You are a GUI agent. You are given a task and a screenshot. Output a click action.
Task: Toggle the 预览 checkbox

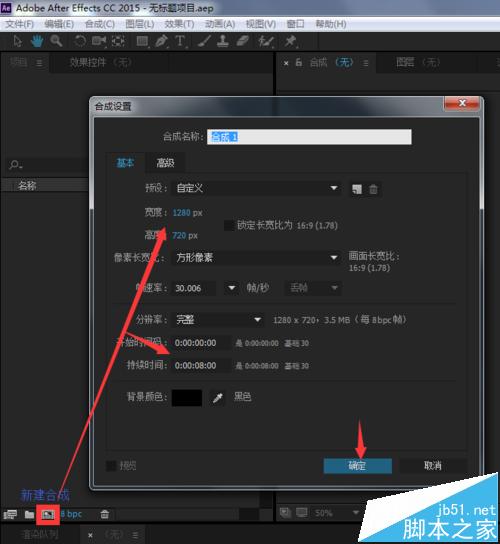pos(111,466)
